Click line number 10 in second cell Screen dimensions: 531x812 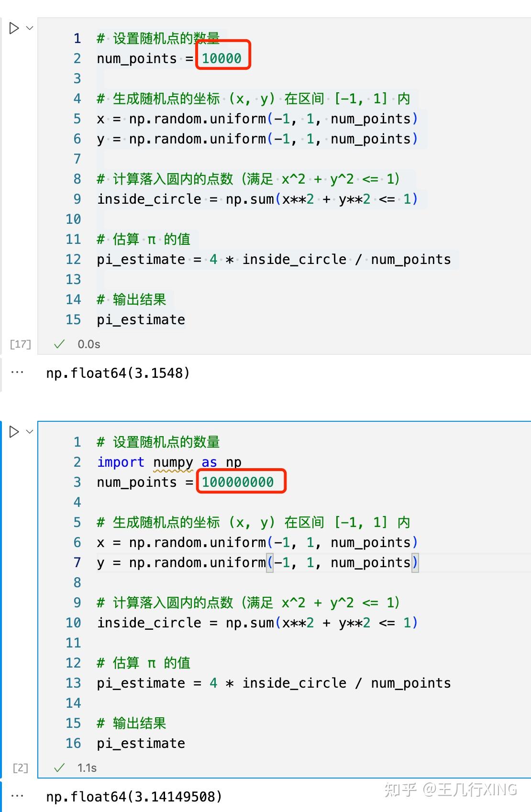pos(74,623)
